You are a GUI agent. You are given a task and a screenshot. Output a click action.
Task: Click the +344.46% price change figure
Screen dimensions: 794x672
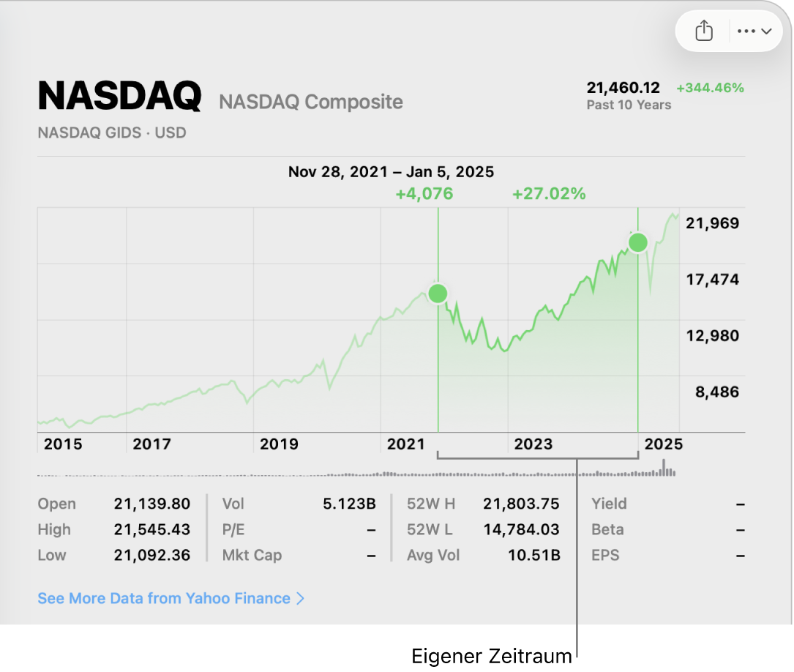(x=710, y=88)
